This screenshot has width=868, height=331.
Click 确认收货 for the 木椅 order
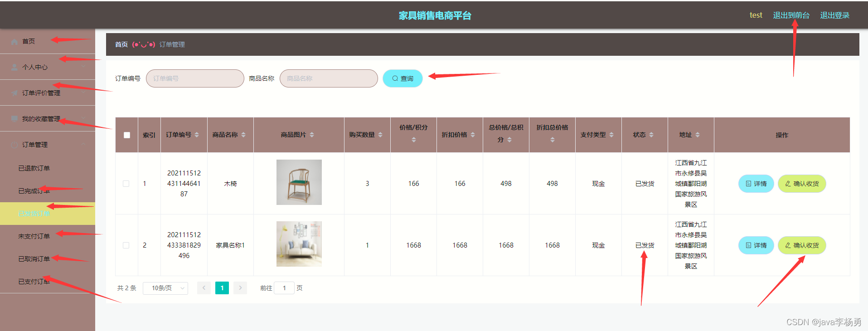pyautogui.click(x=802, y=184)
